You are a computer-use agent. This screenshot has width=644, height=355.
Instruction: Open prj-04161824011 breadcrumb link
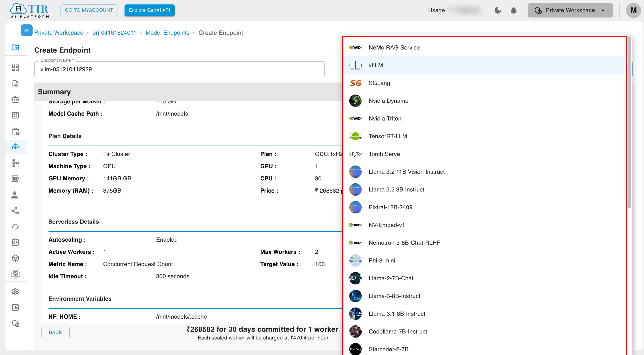pyautogui.click(x=114, y=33)
